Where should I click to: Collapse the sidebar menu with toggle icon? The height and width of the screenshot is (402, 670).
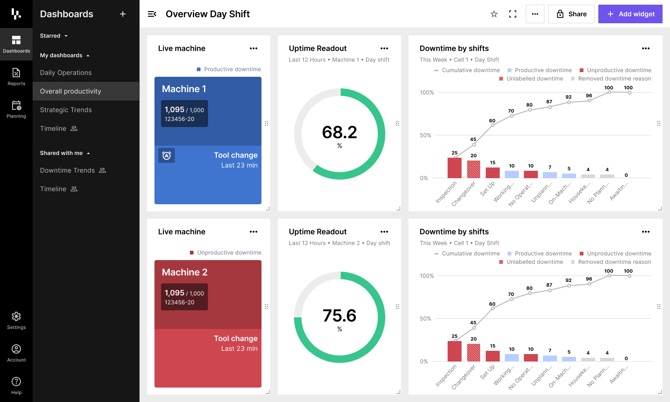click(x=152, y=14)
